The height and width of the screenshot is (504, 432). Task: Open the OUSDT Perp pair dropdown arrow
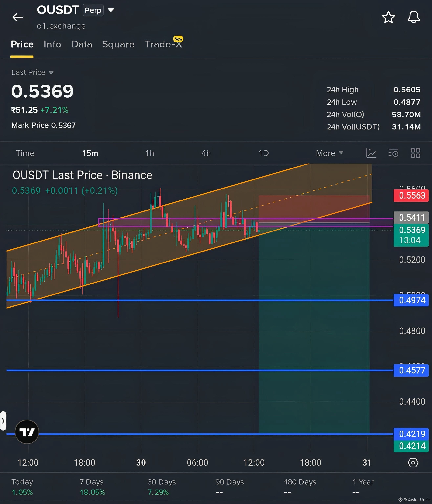(x=111, y=10)
